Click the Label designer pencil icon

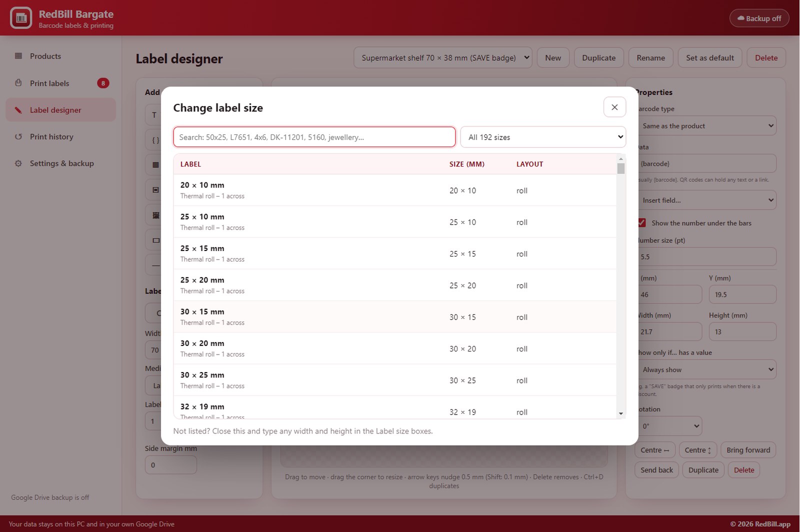pyautogui.click(x=18, y=110)
